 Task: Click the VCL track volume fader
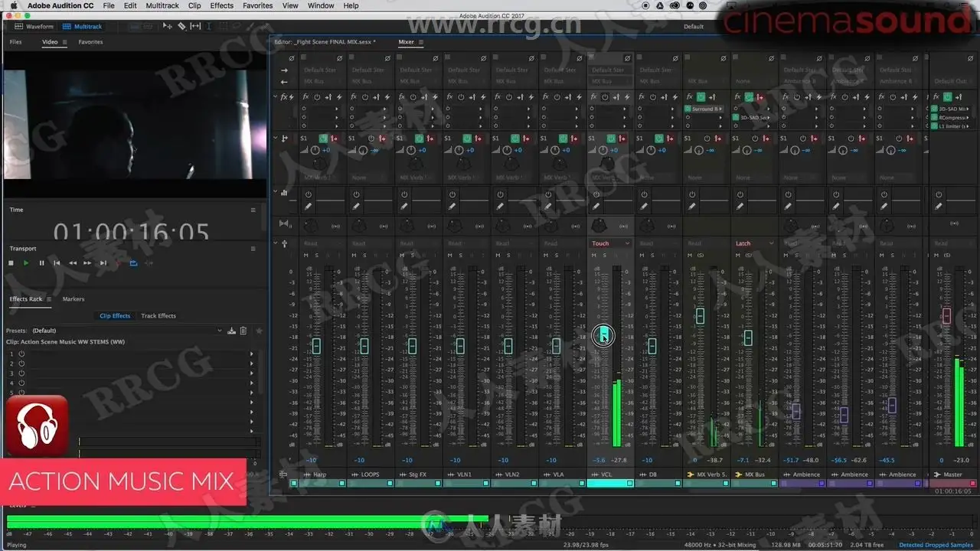coord(603,334)
